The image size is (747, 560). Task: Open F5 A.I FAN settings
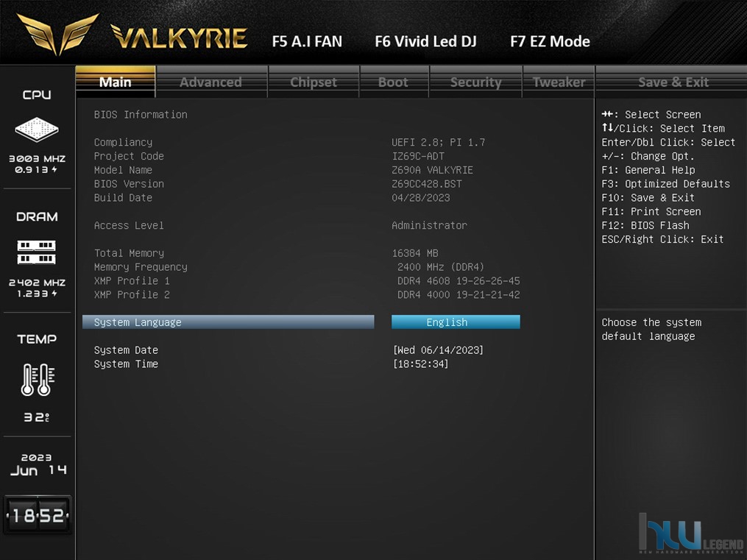point(308,41)
